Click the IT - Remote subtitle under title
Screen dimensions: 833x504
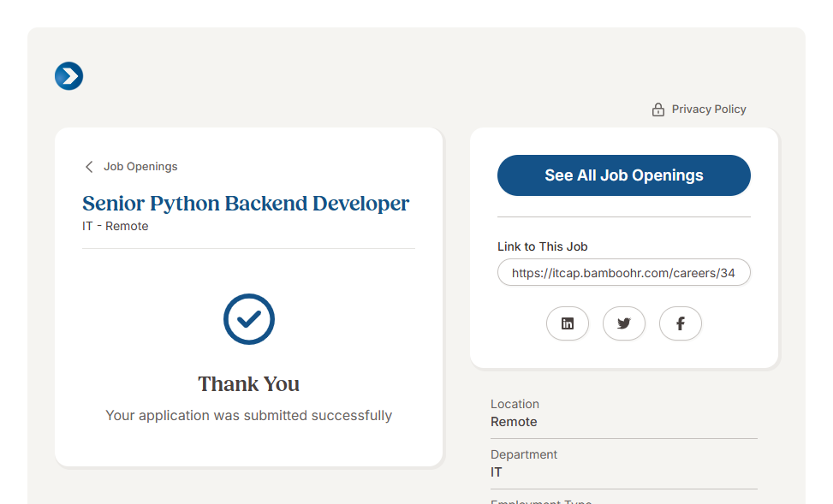[115, 227]
